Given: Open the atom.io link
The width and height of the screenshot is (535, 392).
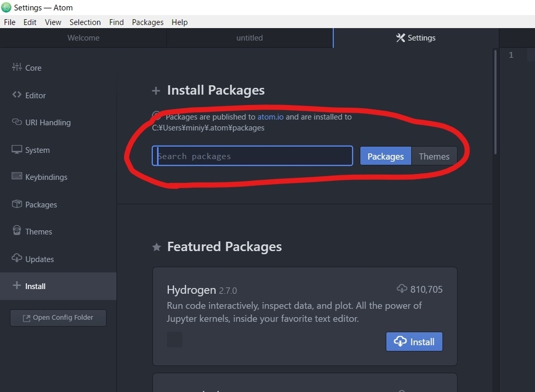Looking at the screenshot, I should point(270,117).
